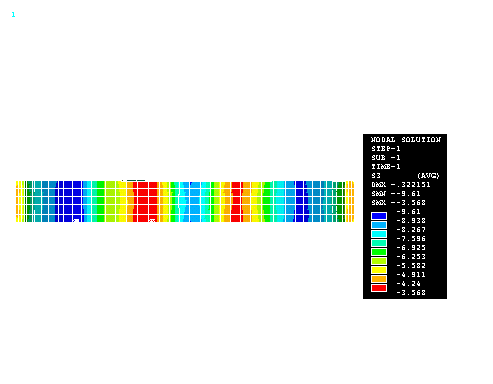The width and height of the screenshot is (493, 384).
Task: Select the (AVG) label in legend
Action: (428, 176)
